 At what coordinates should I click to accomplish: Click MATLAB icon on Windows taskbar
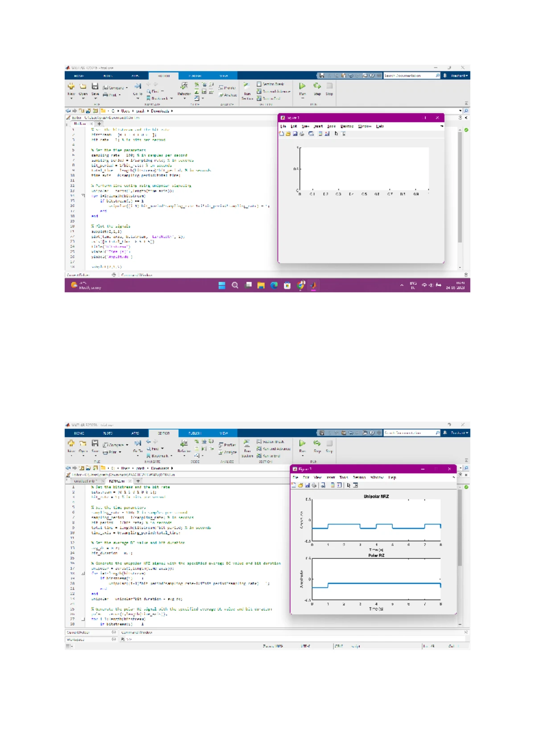[313, 285]
